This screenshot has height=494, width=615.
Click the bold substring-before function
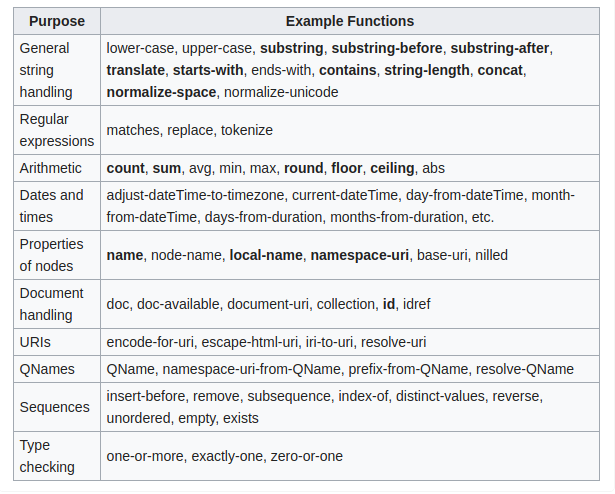(387, 48)
